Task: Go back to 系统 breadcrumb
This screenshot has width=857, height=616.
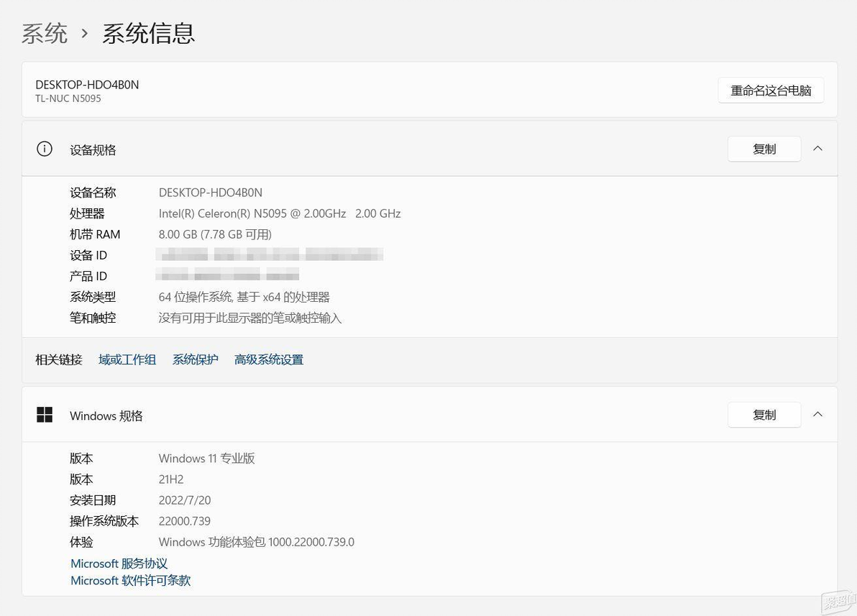Action: coord(45,33)
